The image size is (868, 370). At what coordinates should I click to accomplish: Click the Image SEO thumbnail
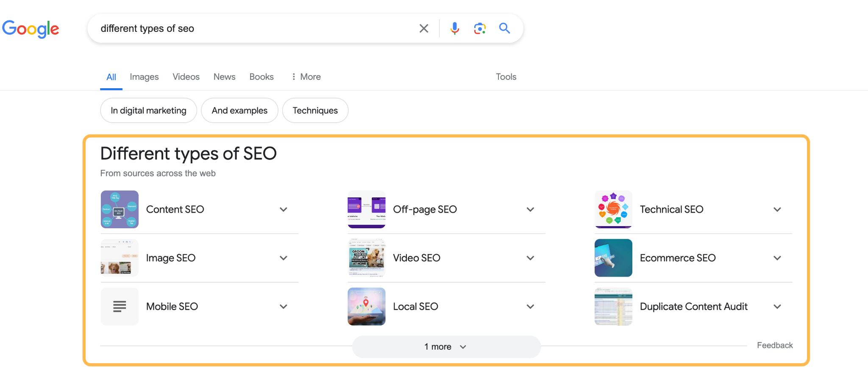point(120,258)
